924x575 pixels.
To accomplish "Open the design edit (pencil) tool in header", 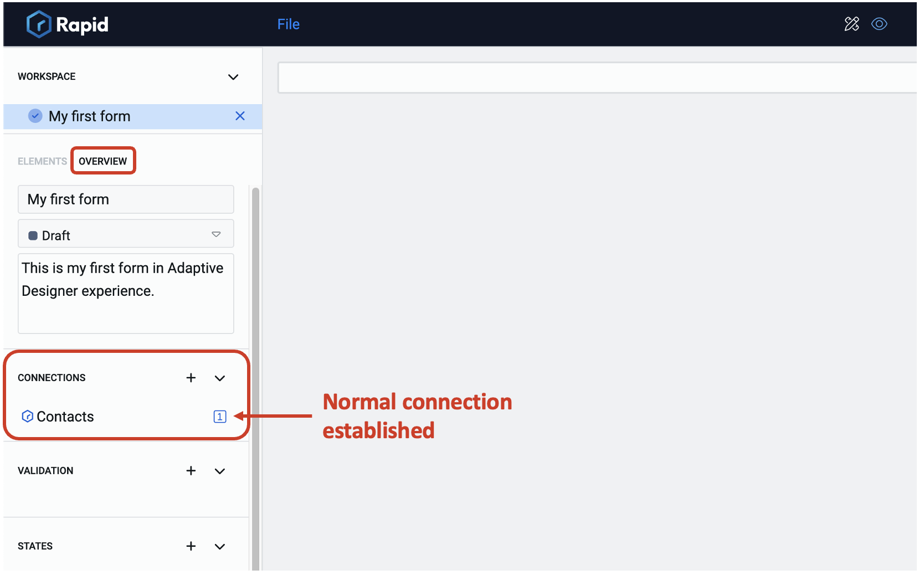I will point(851,24).
